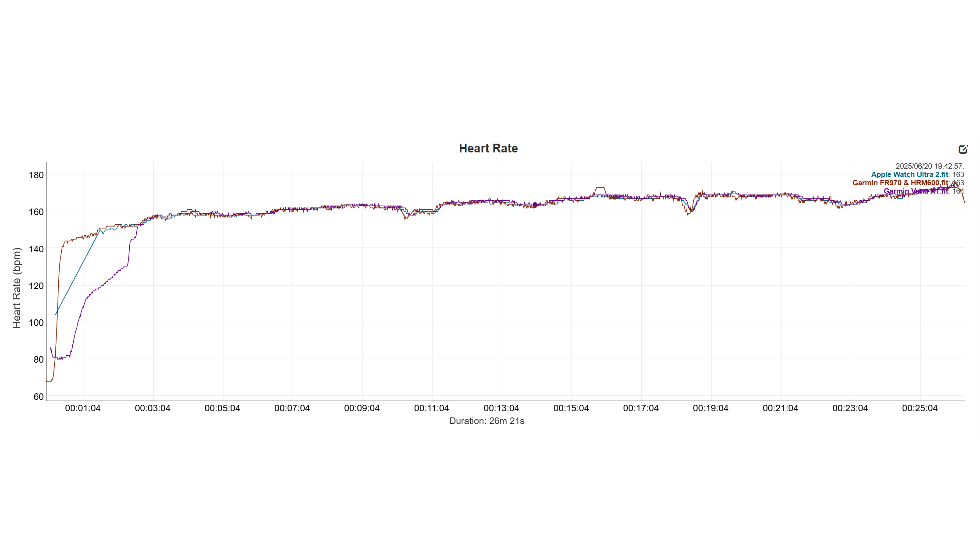This screenshot has height=551, width=980.
Task: Click the 00:13:04 x-axis tick label
Action: coord(501,408)
